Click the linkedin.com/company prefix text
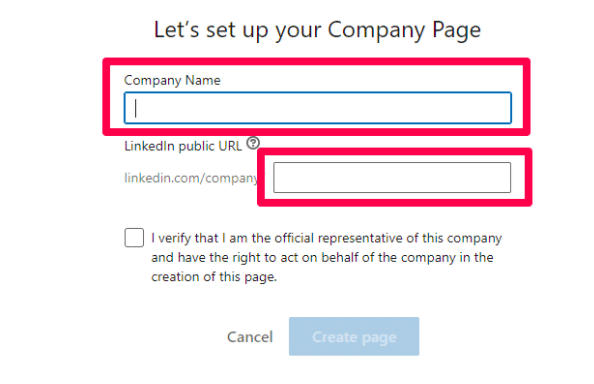 point(191,178)
